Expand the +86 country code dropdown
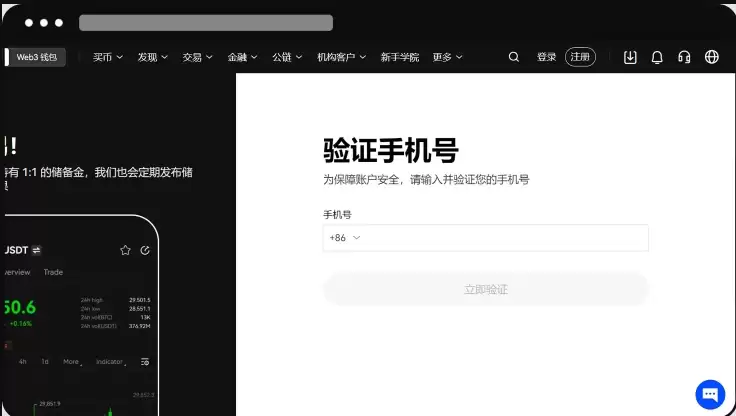The image size is (736, 416). [344, 238]
